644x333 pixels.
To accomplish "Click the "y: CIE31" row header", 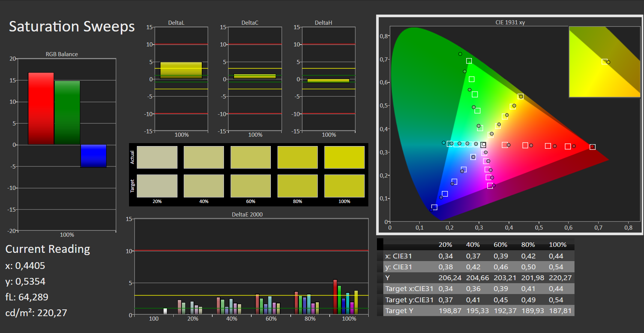I will [398, 267].
